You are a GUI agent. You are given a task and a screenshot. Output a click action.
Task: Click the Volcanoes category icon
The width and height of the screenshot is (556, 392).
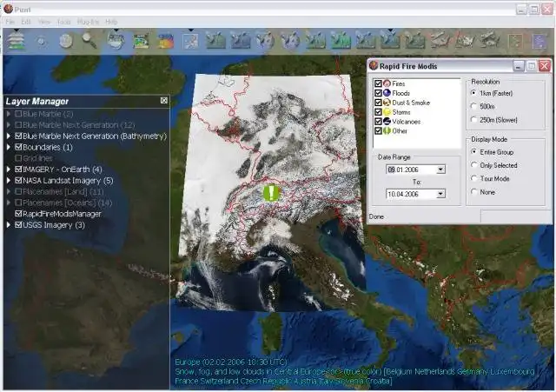coord(387,122)
